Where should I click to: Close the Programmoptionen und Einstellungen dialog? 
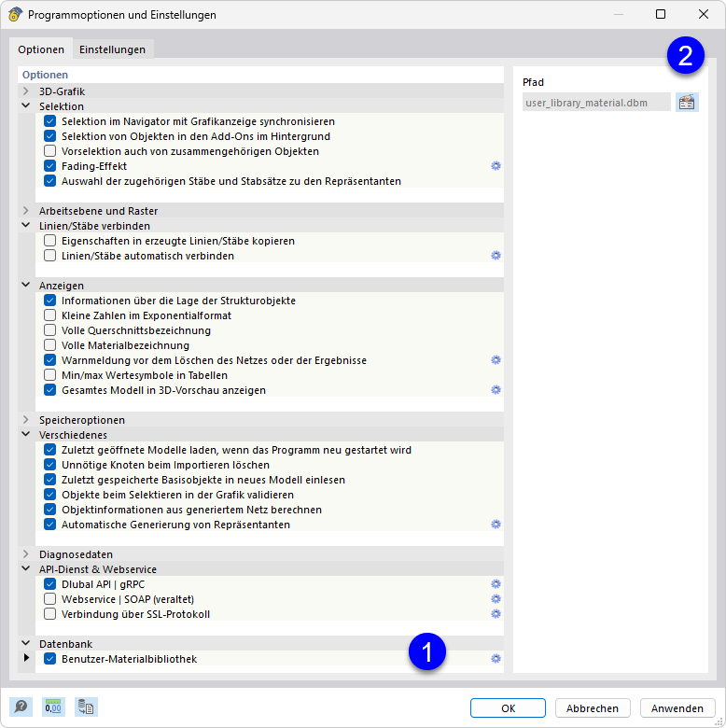coord(704,14)
